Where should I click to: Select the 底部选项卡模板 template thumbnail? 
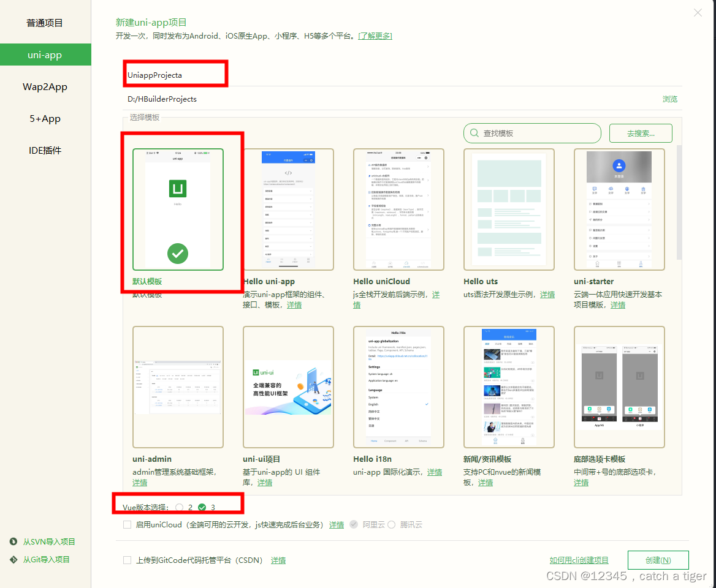click(x=619, y=387)
